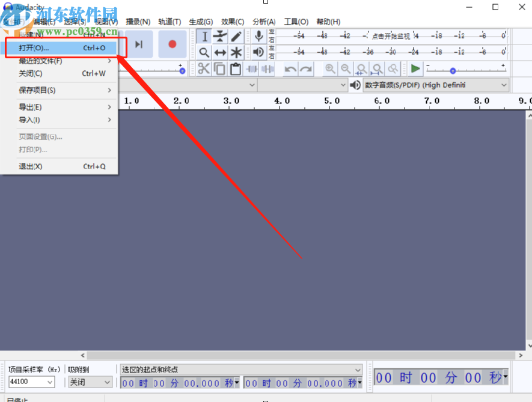This screenshot has height=402, width=532.
Task: Click the horizontal scrollbar left arrow
Action: 83,355
